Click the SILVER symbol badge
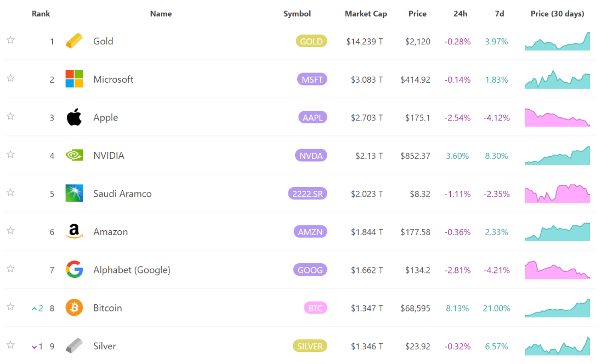The height and width of the screenshot is (364, 601). tap(310, 346)
